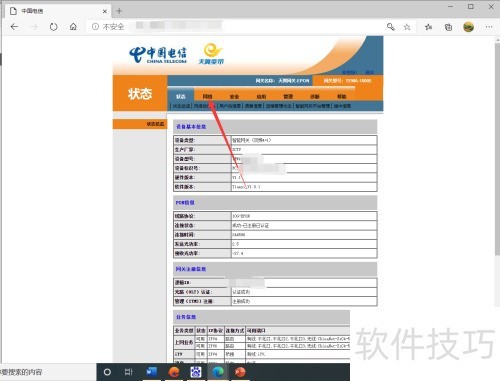
Task: Switch to the 管理 navigation tab
Action: tap(288, 96)
